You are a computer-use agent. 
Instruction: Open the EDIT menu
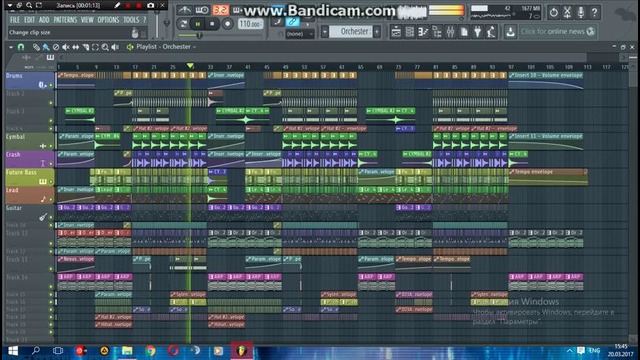click(x=29, y=20)
